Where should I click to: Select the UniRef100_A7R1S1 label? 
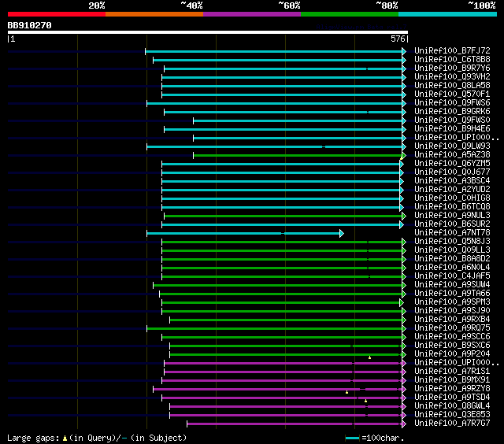coord(452,372)
